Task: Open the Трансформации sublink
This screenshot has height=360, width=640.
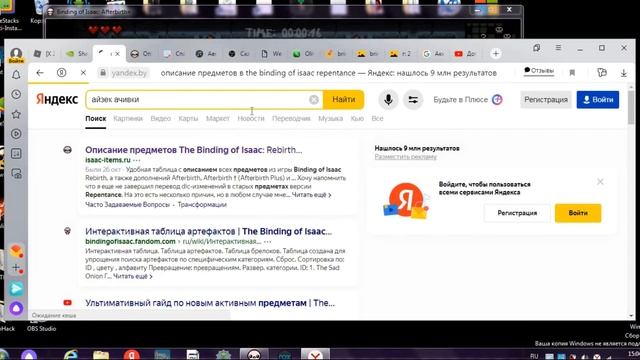Action: coord(202,205)
